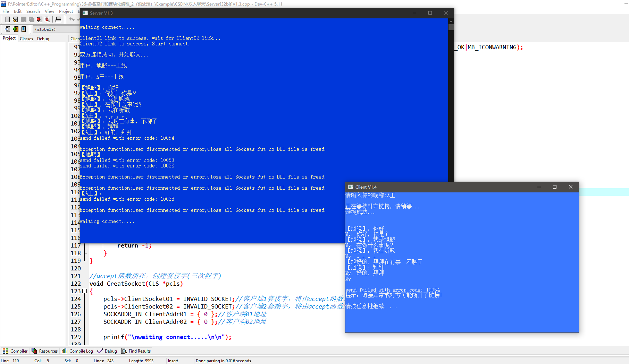
Task: Close the Client V1.4 console window
Action: (571, 187)
